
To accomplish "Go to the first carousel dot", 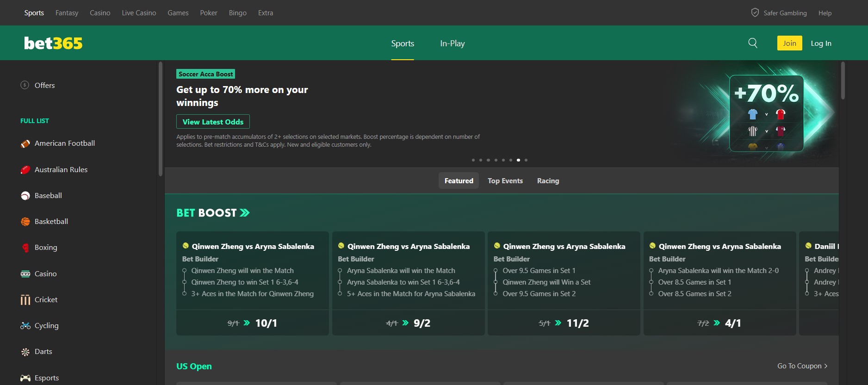I will click(473, 160).
